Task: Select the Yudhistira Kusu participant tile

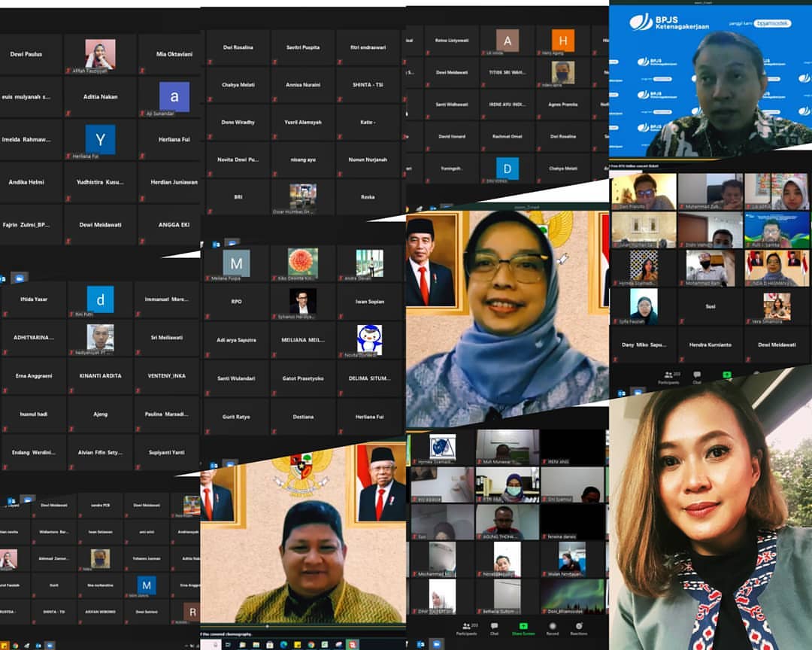Action: [x=100, y=182]
